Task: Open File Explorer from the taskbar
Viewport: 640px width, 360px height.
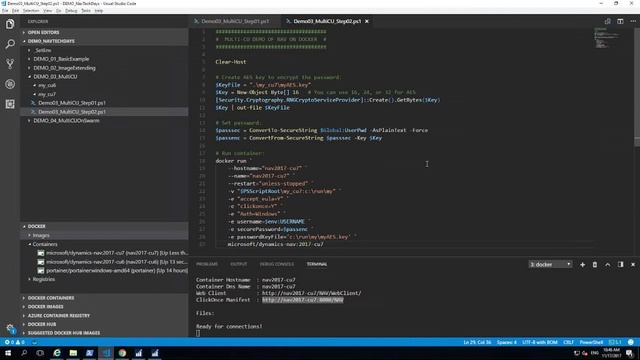Action: tap(73, 353)
